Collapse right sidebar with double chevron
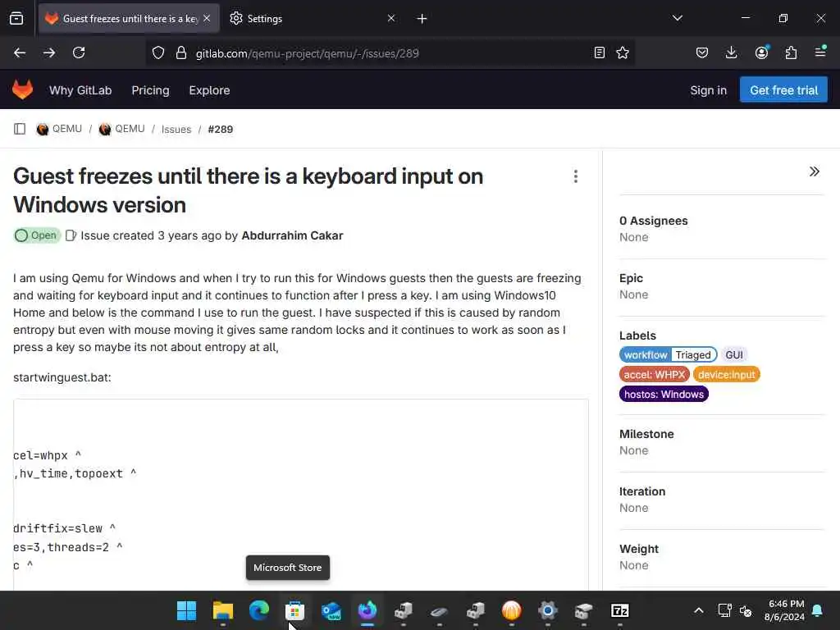Viewport: 840px width, 630px height. point(815,171)
